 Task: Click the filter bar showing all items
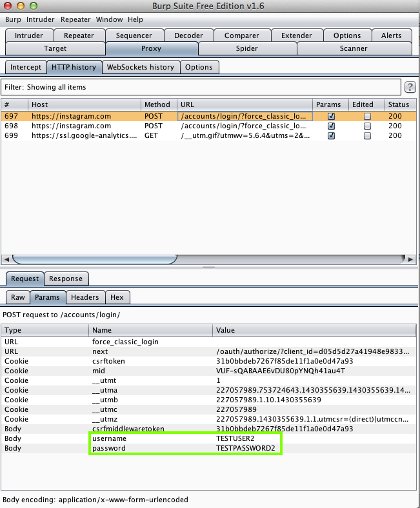point(201,87)
